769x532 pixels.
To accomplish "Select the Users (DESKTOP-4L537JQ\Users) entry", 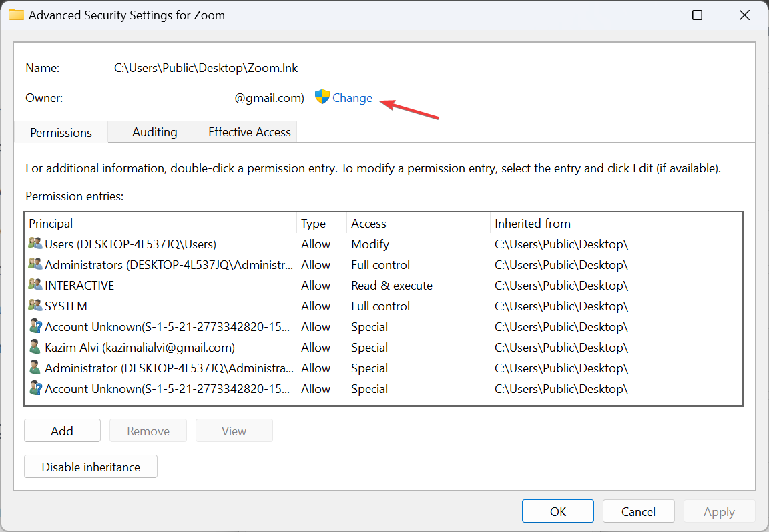I will [384, 244].
